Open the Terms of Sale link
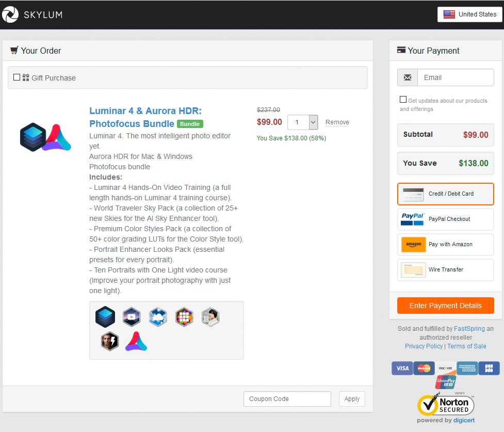 pos(467,346)
